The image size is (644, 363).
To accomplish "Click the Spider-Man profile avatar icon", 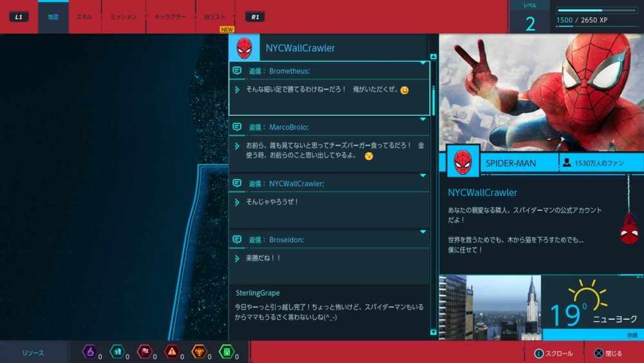I will coord(463,161).
